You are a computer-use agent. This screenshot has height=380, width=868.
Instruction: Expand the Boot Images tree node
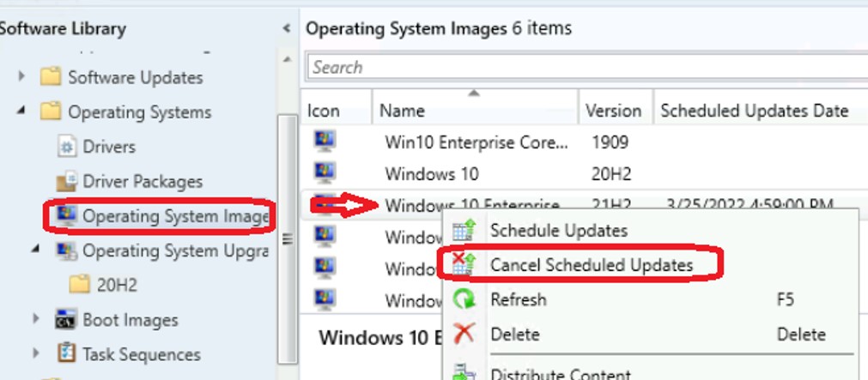(35, 318)
